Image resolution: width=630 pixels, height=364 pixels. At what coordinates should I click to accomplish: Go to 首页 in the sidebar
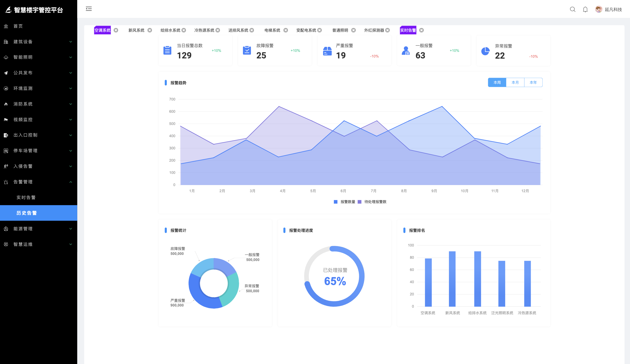pyautogui.click(x=18, y=26)
